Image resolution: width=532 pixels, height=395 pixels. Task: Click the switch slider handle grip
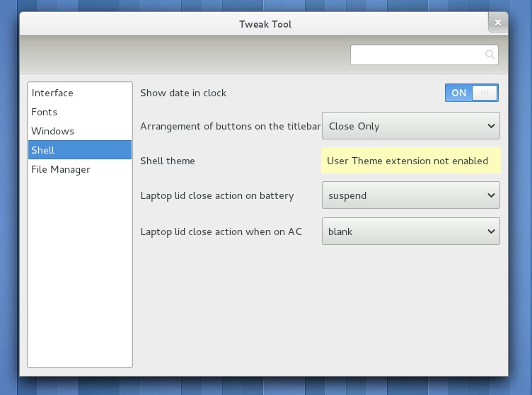pos(485,93)
